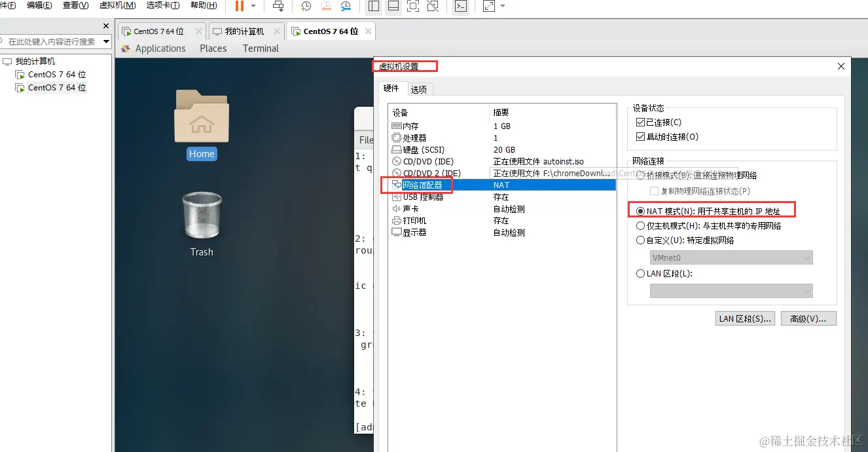Toggle the thumbnail bar view icon
The height and width of the screenshot is (452, 868).
coord(393,7)
